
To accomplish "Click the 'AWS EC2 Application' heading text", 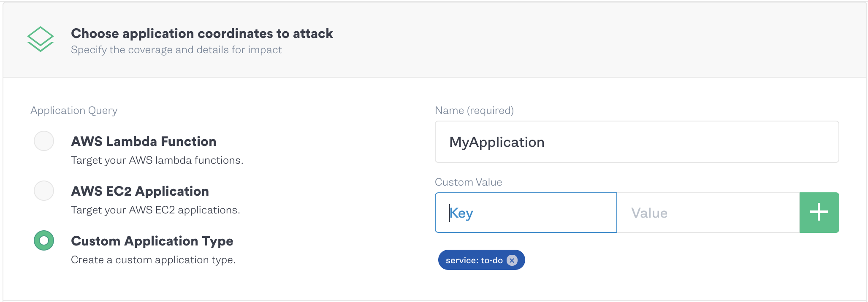I will tap(140, 191).
